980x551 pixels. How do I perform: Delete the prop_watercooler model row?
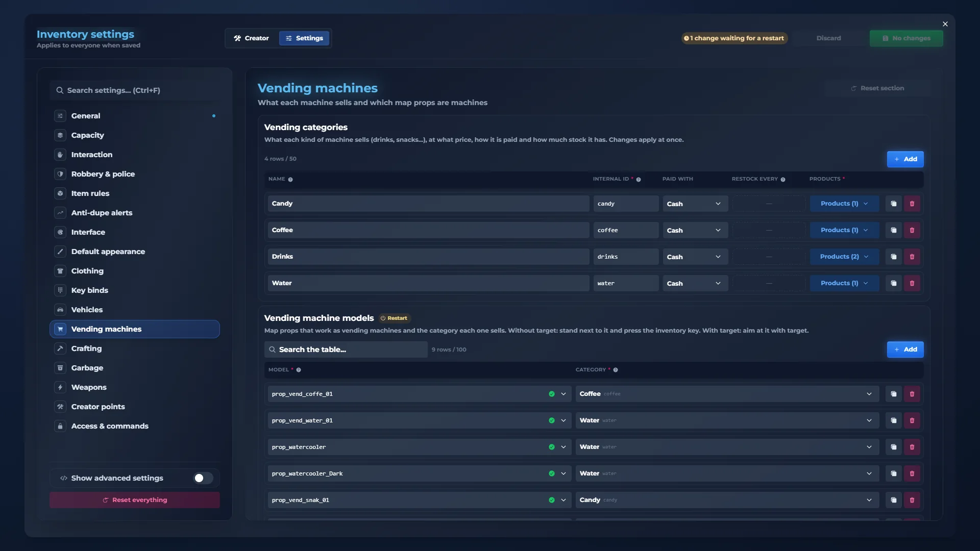pos(912,447)
